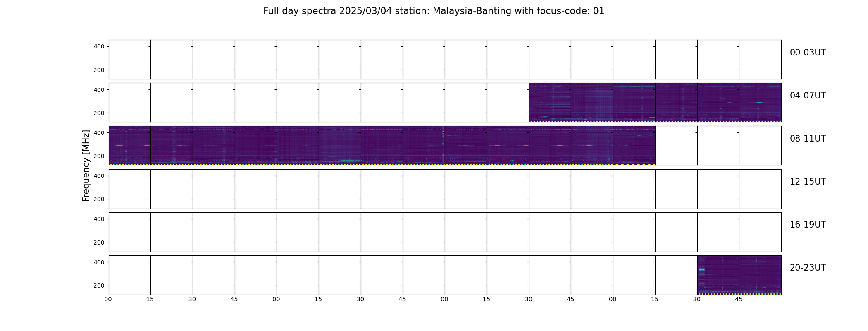Select the '16-19UT' row label
The width and height of the screenshot is (868, 331).
point(808,225)
